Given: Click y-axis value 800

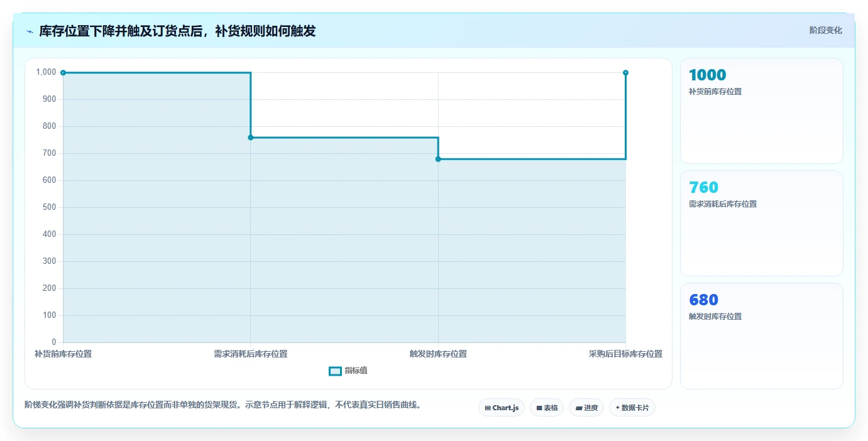Looking at the screenshot, I should [x=49, y=126].
